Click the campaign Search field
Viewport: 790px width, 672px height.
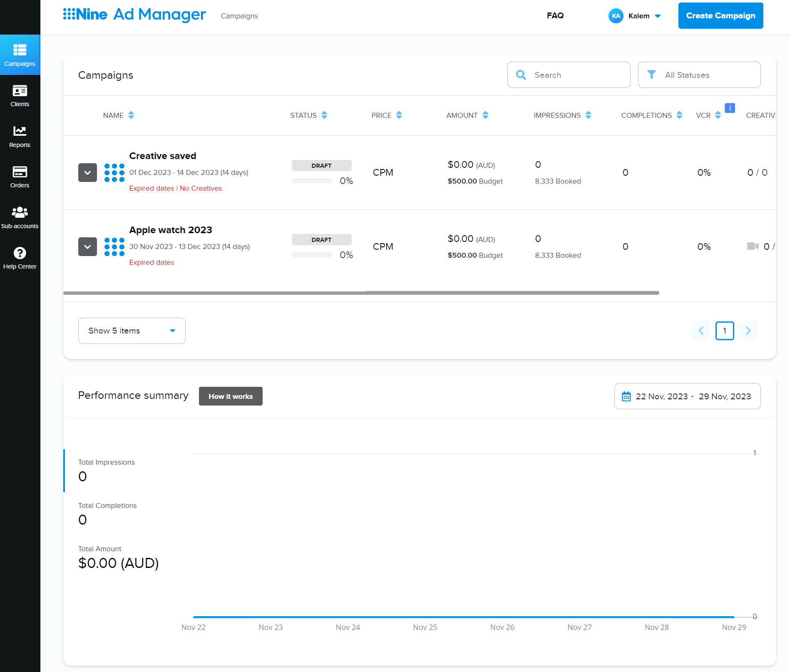(x=569, y=75)
